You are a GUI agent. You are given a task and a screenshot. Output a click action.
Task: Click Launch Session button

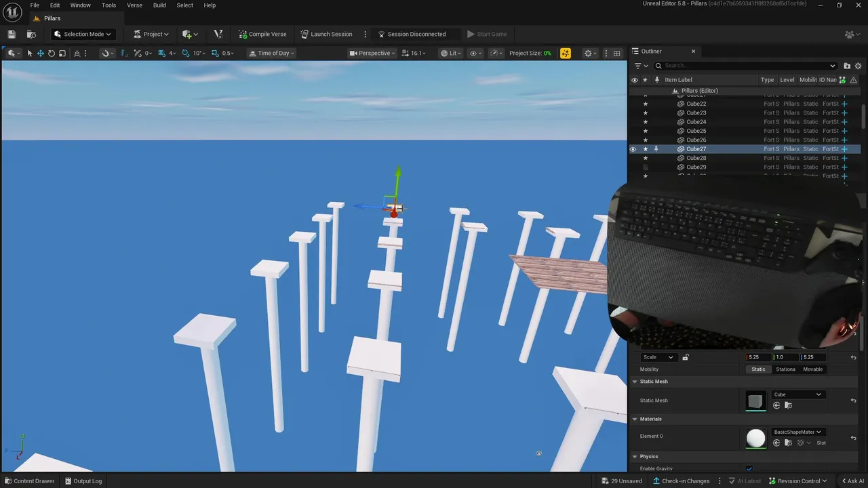(x=326, y=34)
